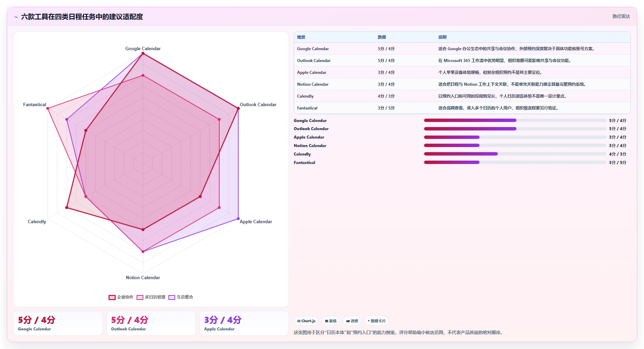644x349 pixels.
Task: Select the Google Calendar cell in the table
Action: point(313,49)
